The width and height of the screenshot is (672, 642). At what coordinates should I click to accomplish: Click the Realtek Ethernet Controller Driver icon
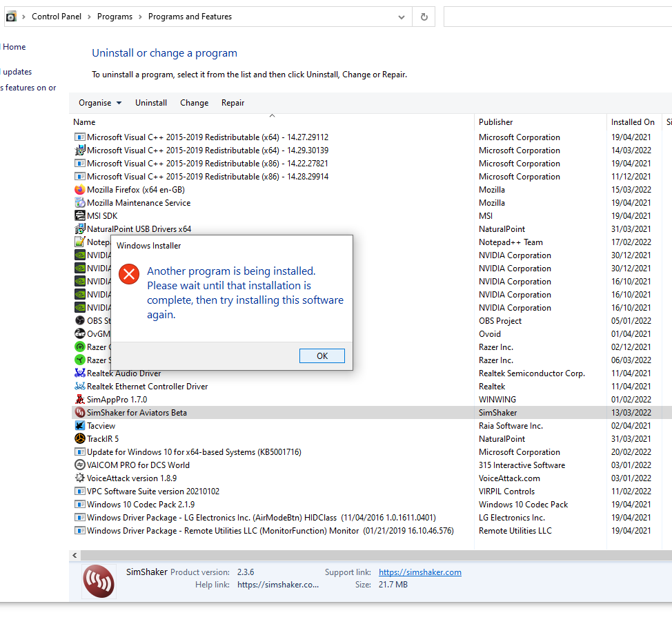click(80, 387)
